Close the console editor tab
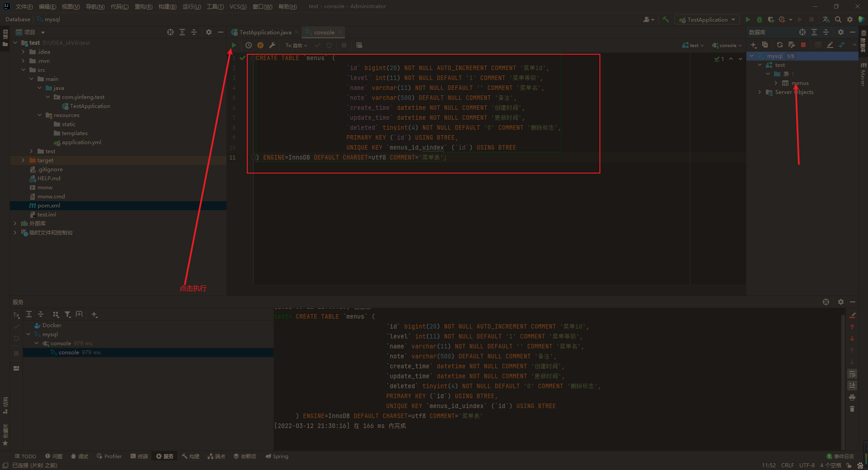 pos(340,32)
